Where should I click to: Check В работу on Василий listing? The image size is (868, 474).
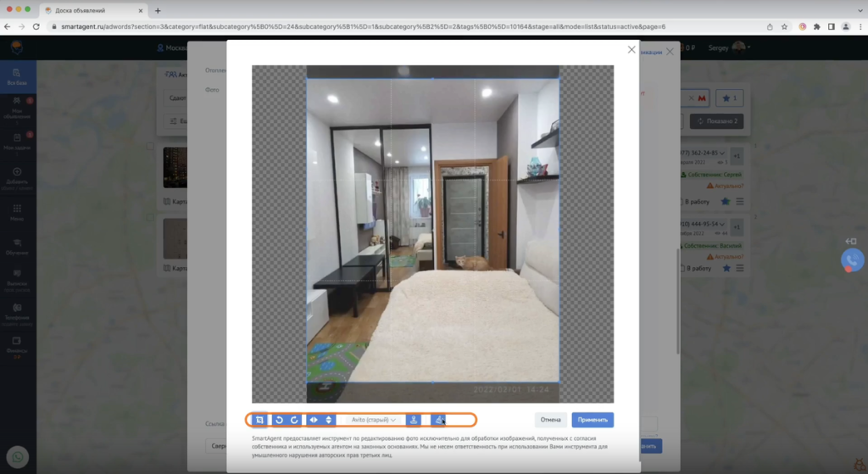point(697,268)
